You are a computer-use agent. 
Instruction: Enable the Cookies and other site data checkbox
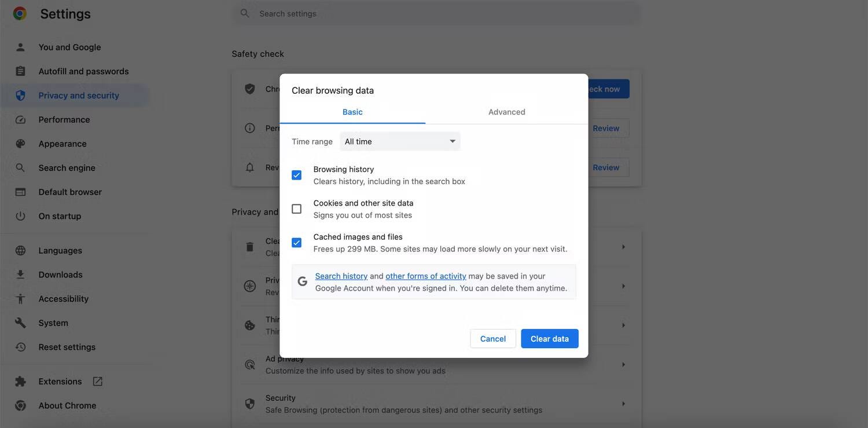click(x=296, y=209)
